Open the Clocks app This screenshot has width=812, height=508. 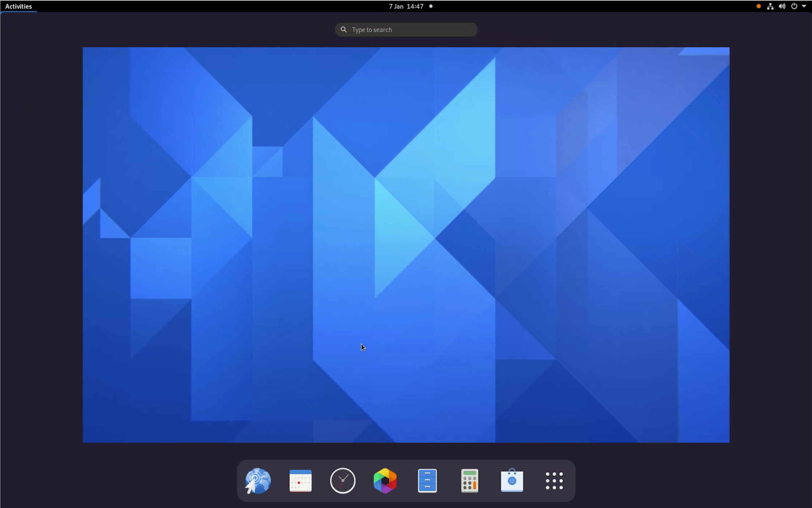point(342,481)
